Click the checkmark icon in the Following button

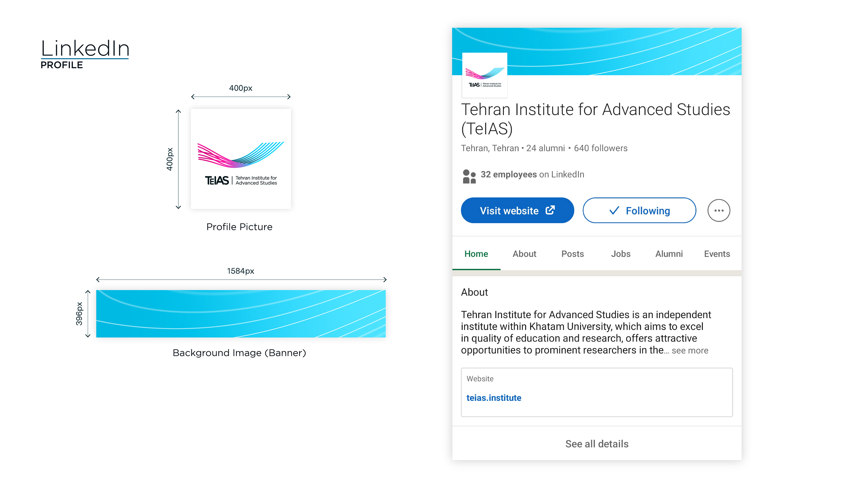pyautogui.click(x=614, y=211)
